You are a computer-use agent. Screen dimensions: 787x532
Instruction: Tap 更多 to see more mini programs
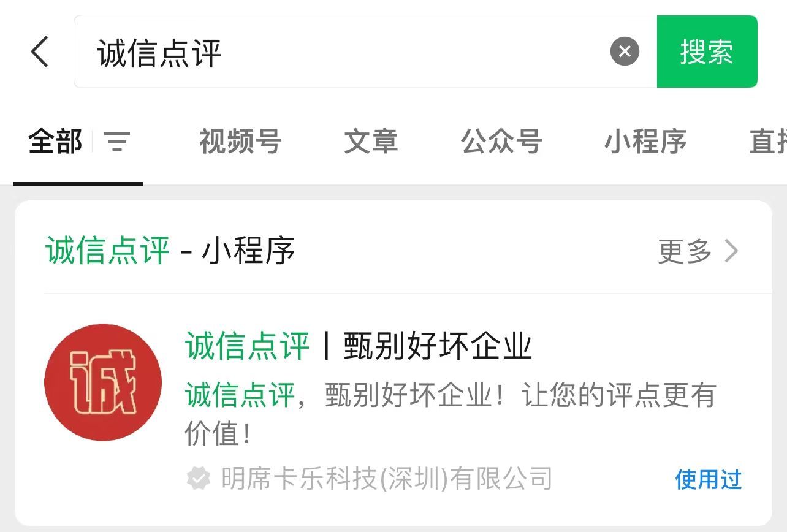pyautogui.click(x=685, y=251)
